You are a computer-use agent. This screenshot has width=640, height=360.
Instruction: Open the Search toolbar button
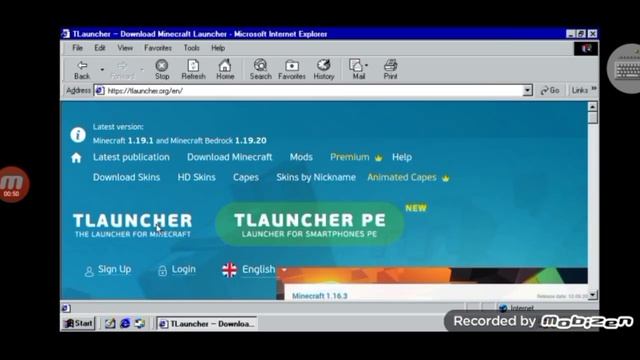pyautogui.click(x=260, y=69)
